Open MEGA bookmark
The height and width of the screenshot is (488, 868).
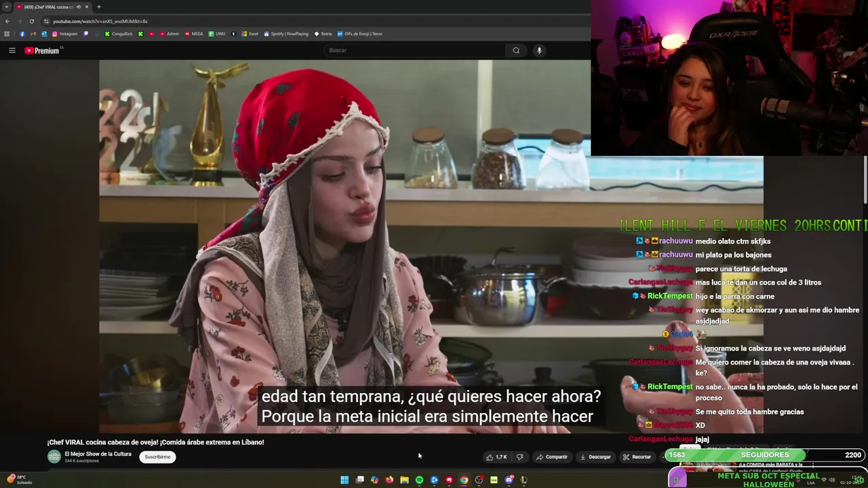[194, 34]
